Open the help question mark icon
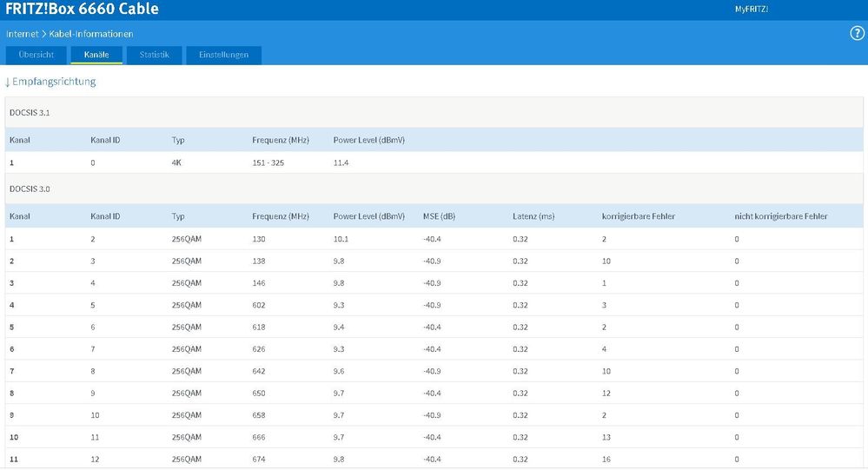The height and width of the screenshot is (470, 868). pyautogui.click(x=856, y=33)
